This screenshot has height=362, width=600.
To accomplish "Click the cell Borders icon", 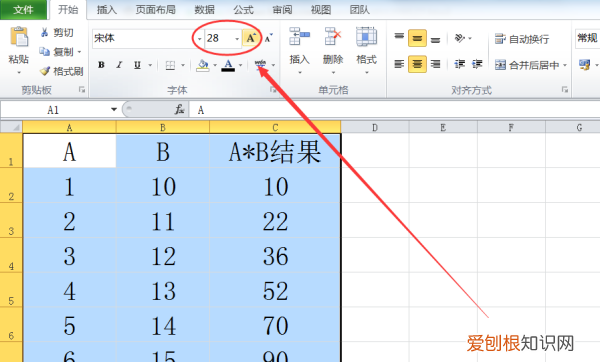I will [170, 65].
